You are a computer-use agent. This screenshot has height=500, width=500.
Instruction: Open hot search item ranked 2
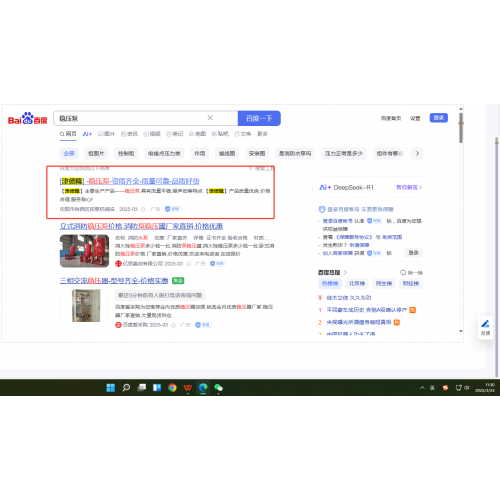pyautogui.click(x=359, y=322)
